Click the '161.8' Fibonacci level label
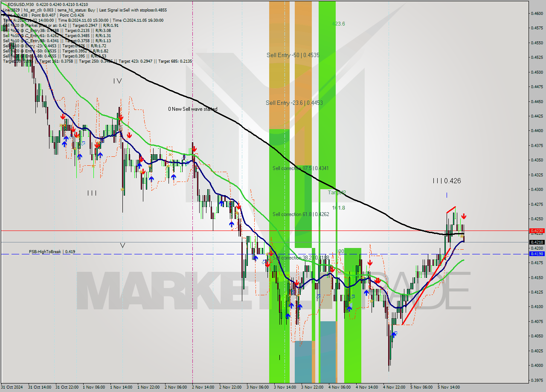546x392 pixels. pos(339,208)
